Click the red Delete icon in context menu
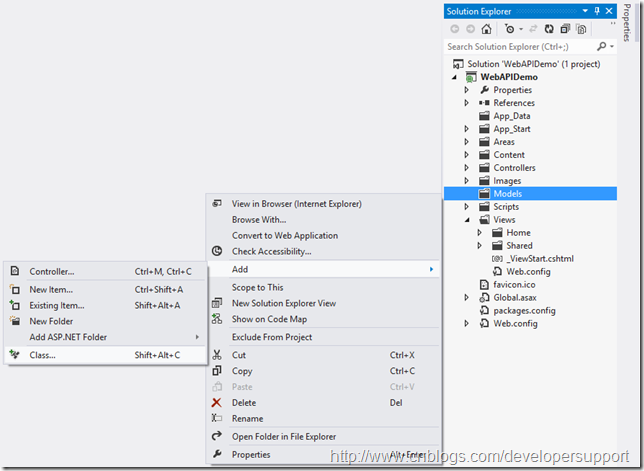The width and height of the screenshot is (644, 471). (x=217, y=403)
